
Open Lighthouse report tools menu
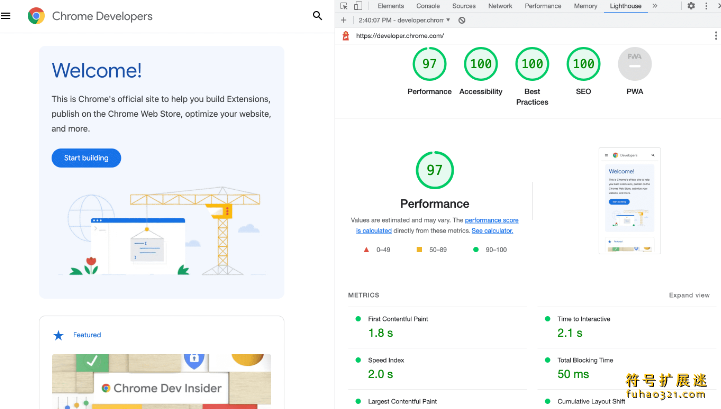[x=715, y=35]
